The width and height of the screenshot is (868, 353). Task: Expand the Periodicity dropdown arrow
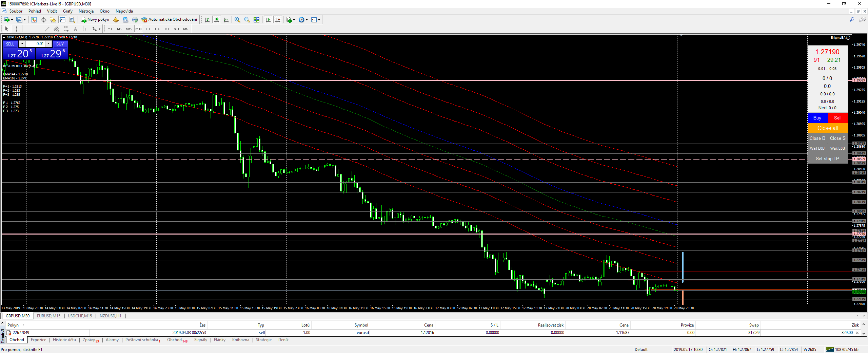[307, 20]
